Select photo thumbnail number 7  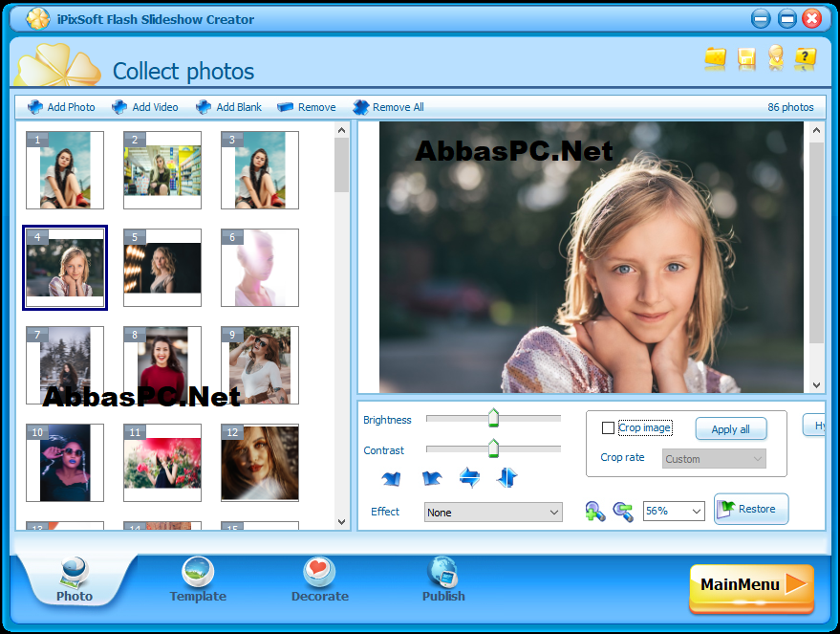(65, 365)
